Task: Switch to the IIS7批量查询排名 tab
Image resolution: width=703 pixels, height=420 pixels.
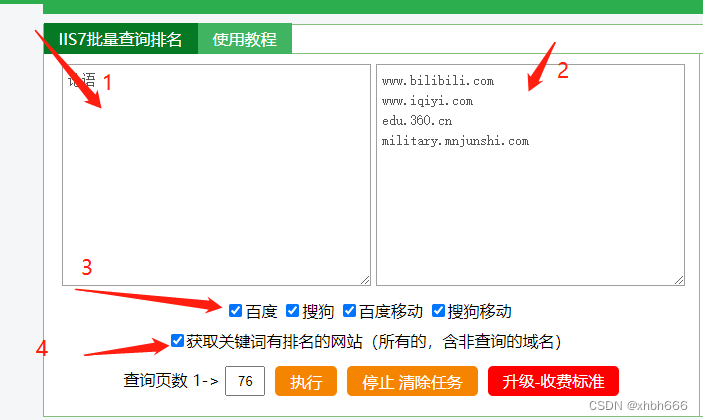Action: coord(121,39)
